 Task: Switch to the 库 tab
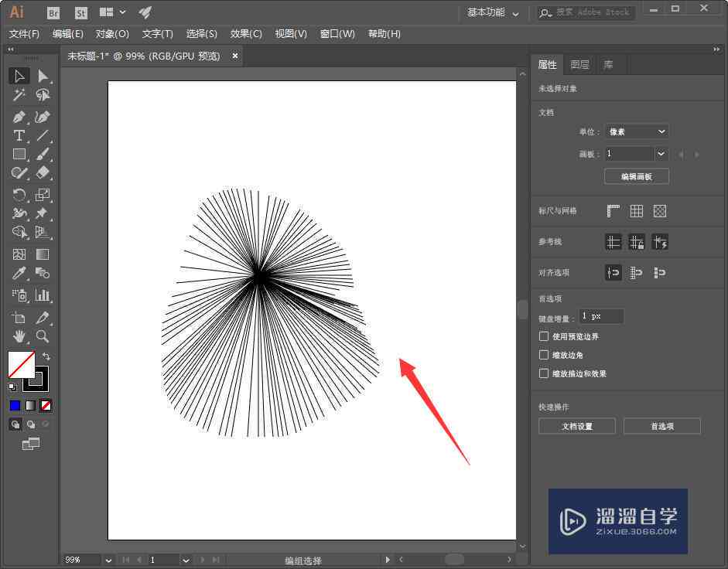(x=608, y=64)
